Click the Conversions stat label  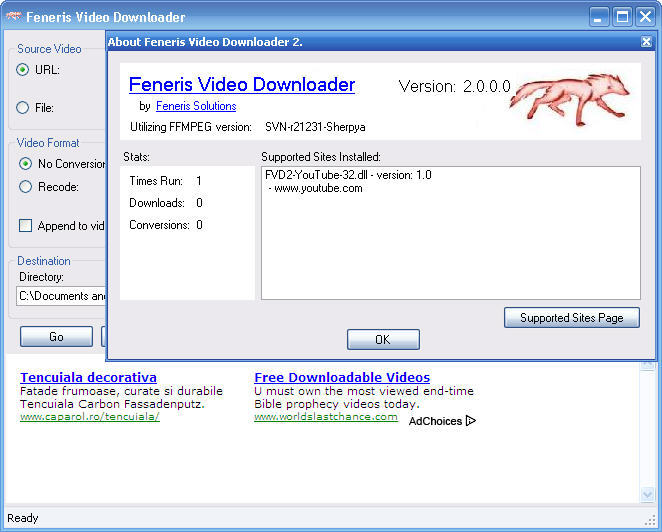[159, 225]
